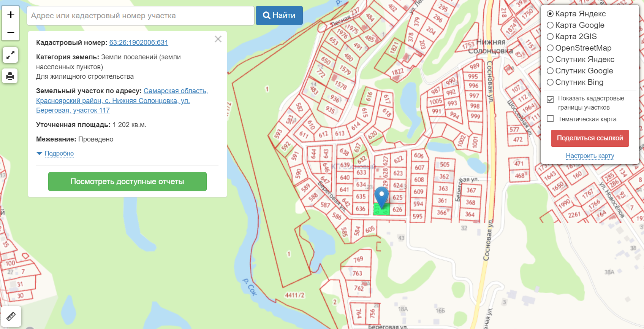
Task: Click the Найти search button
Action: (279, 15)
